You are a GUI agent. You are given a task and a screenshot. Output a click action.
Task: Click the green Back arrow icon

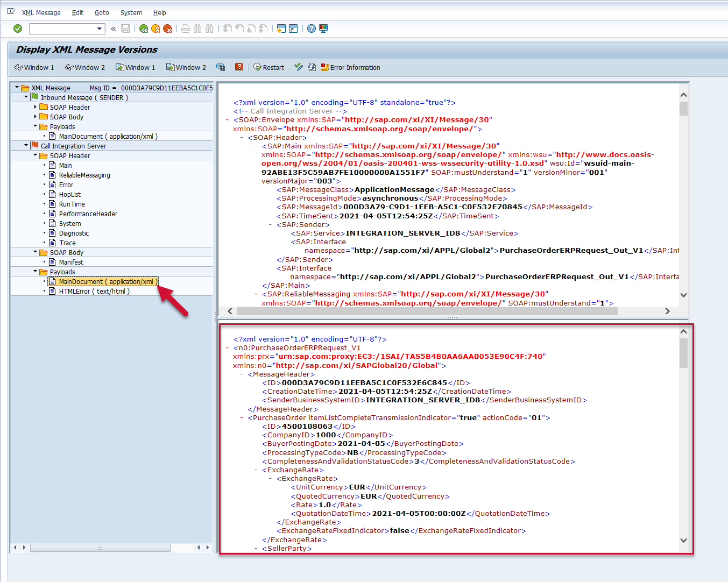[x=144, y=29]
